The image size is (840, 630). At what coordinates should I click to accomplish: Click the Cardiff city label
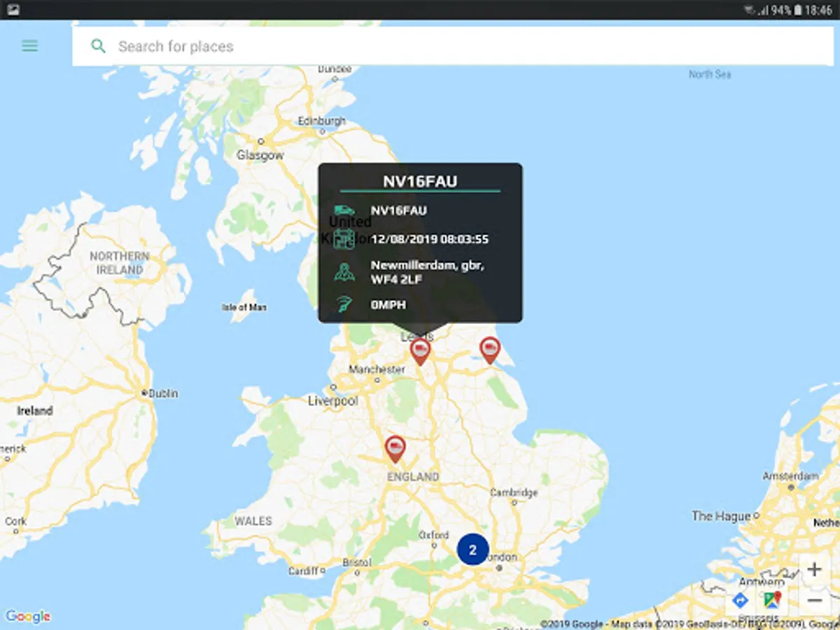[303, 571]
